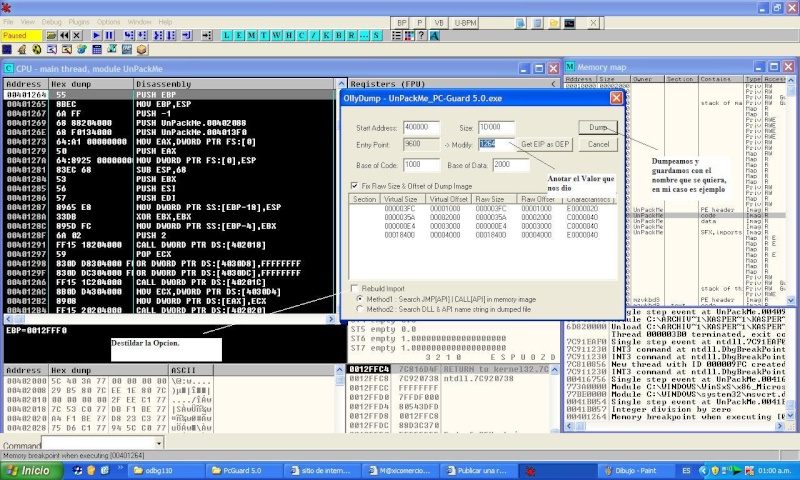Click the Inicio start button
Viewport: 800px width, 480px height.
point(32,470)
